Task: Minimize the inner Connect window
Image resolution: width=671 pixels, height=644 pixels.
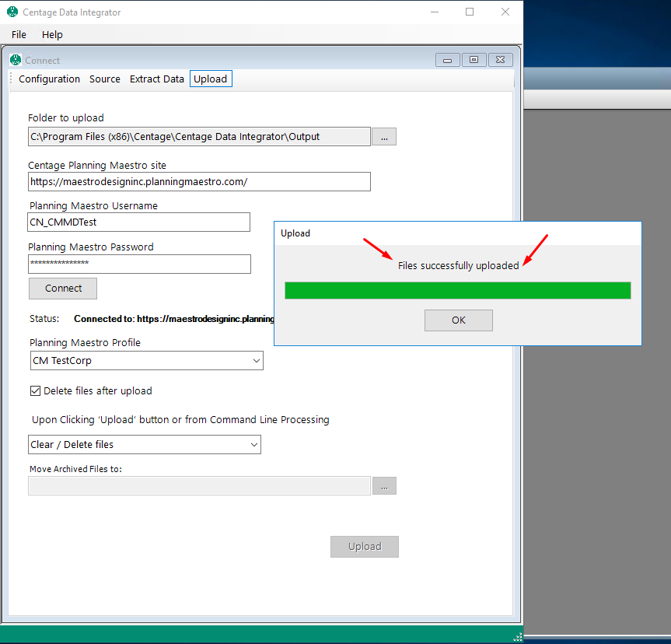Action: tap(448, 60)
